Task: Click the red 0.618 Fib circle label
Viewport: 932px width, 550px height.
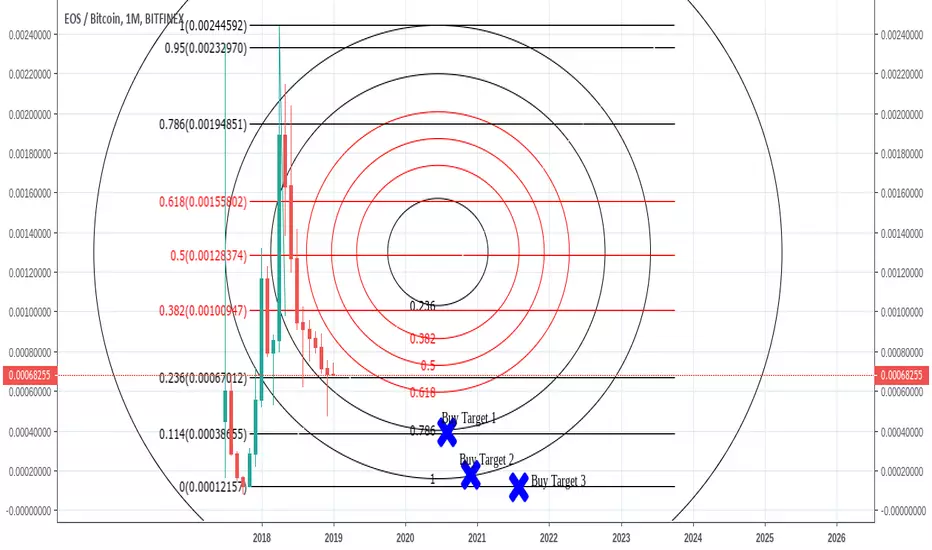Action: point(423,392)
